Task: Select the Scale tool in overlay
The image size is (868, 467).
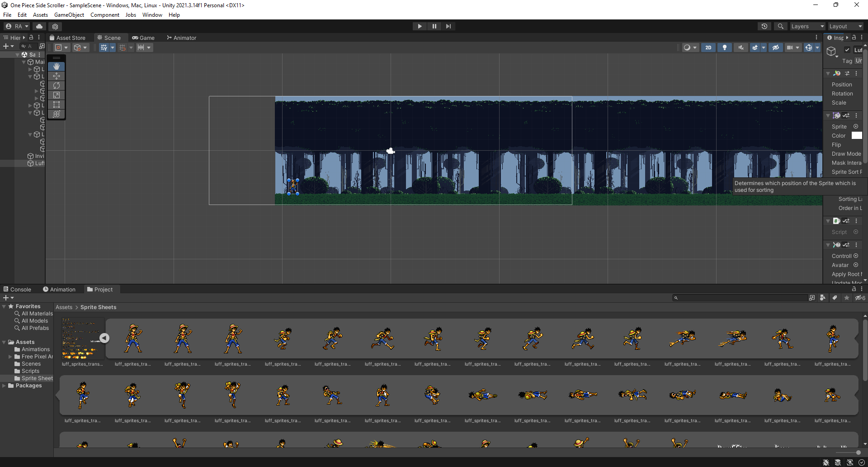Action: point(57,95)
